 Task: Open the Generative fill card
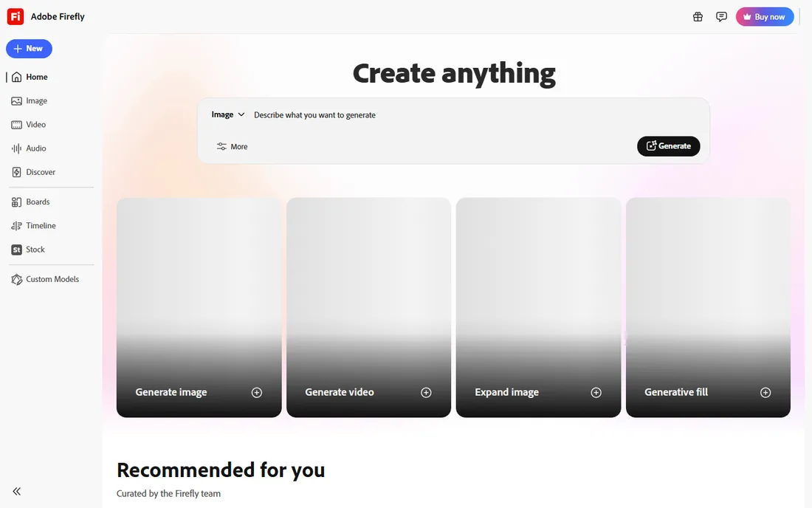point(708,308)
